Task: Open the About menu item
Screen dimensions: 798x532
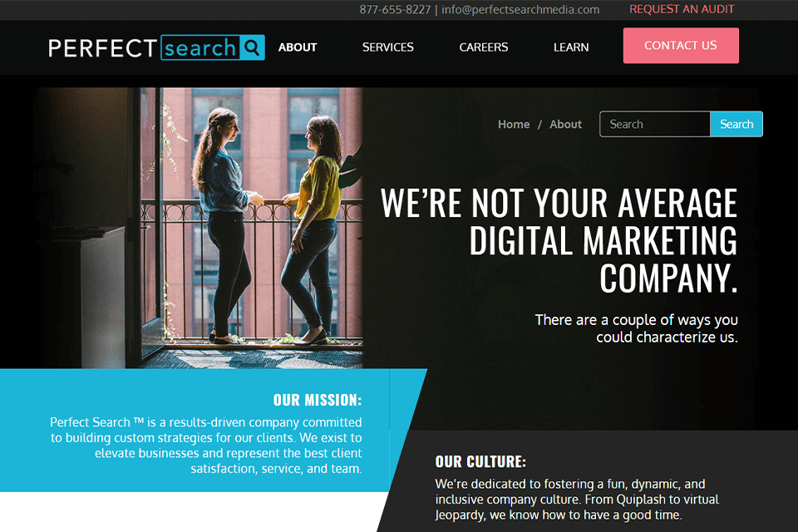Action: (x=298, y=47)
